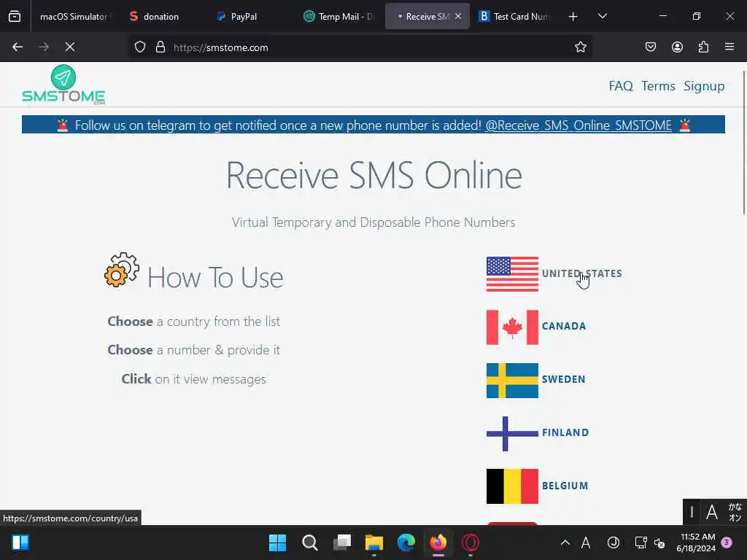Select the Sweden country link
Viewport: 747px width, 560px height.
[x=563, y=379]
